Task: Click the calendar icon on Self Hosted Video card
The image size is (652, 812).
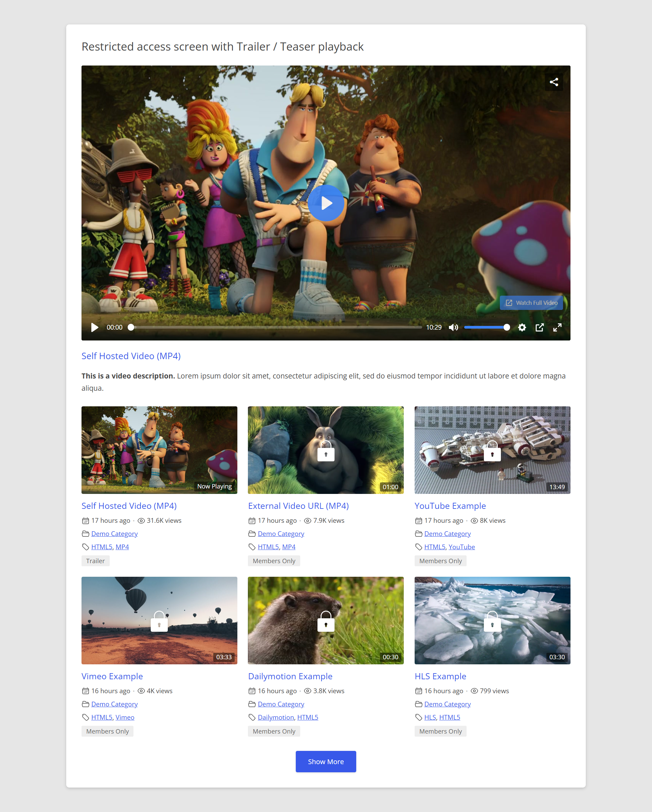Action: tap(86, 520)
